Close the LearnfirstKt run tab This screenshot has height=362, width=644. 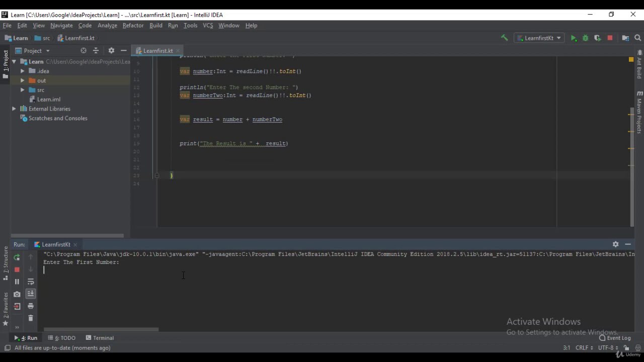75,245
